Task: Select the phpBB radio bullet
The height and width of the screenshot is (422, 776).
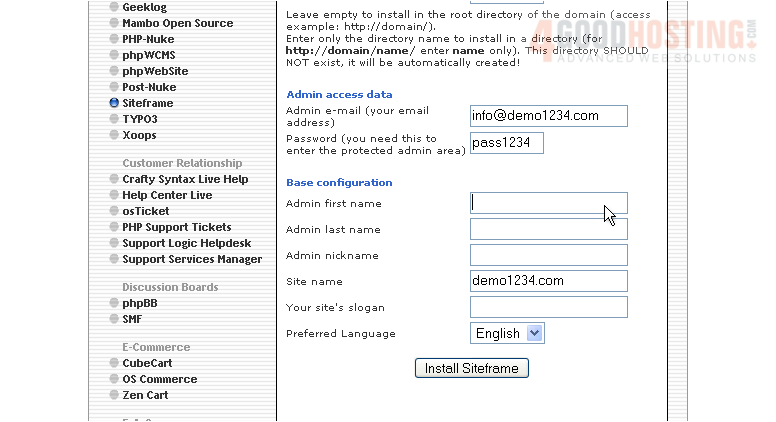Action: point(114,303)
